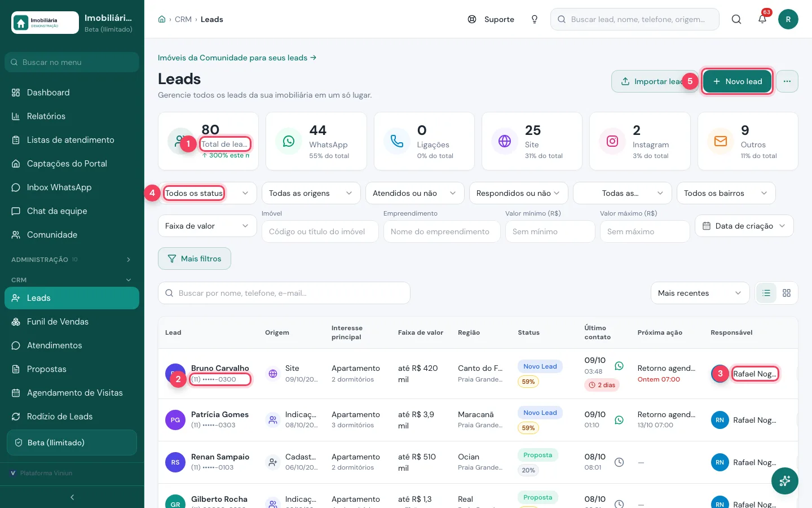Open Inbox WhatsApp in the sidebar
The image size is (812, 508).
(x=72, y=187)
